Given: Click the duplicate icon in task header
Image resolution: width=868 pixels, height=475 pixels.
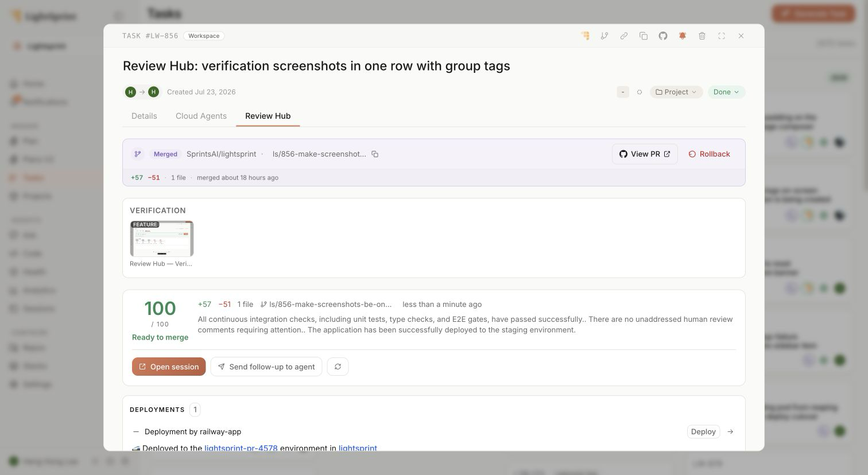Looking at the screenshot, I should (644, 36).
